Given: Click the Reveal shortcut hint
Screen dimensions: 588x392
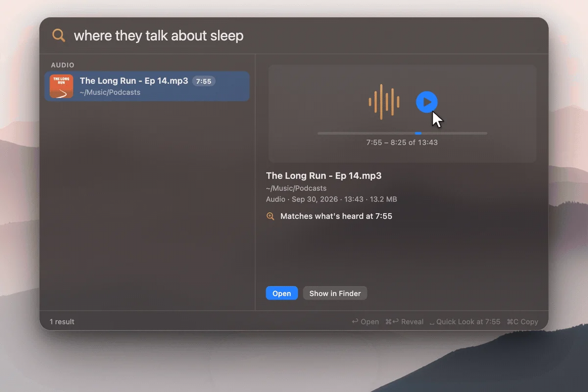Looking at the screenshot, I should point(405,321).
